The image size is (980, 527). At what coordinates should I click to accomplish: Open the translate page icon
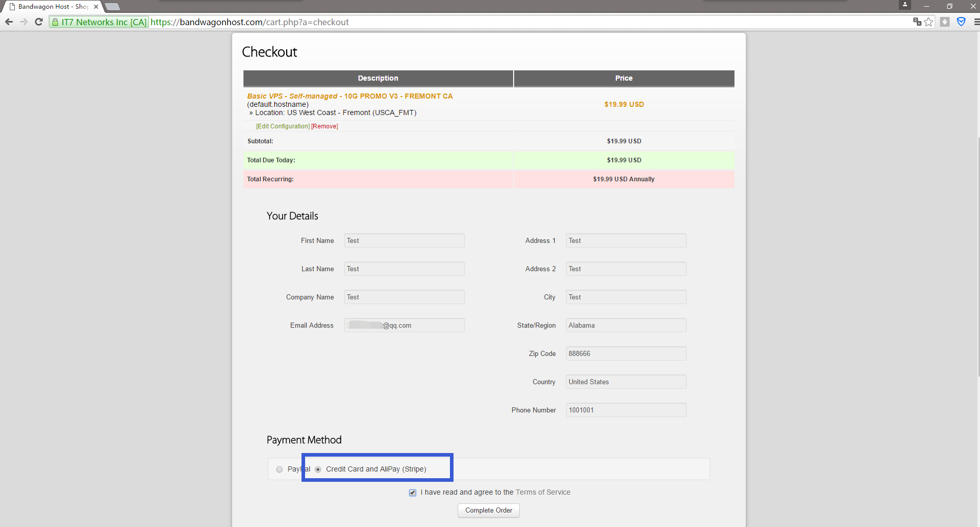tap(917, 22)
